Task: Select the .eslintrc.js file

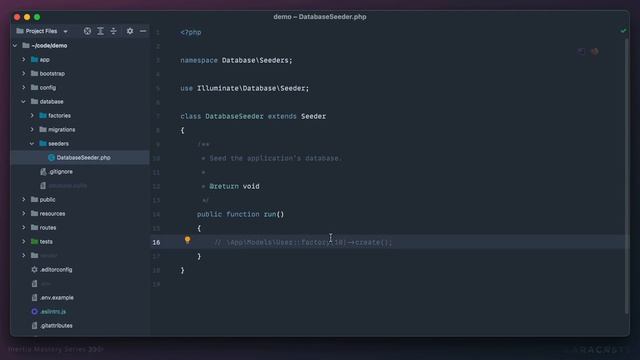Action: (53, 312)
